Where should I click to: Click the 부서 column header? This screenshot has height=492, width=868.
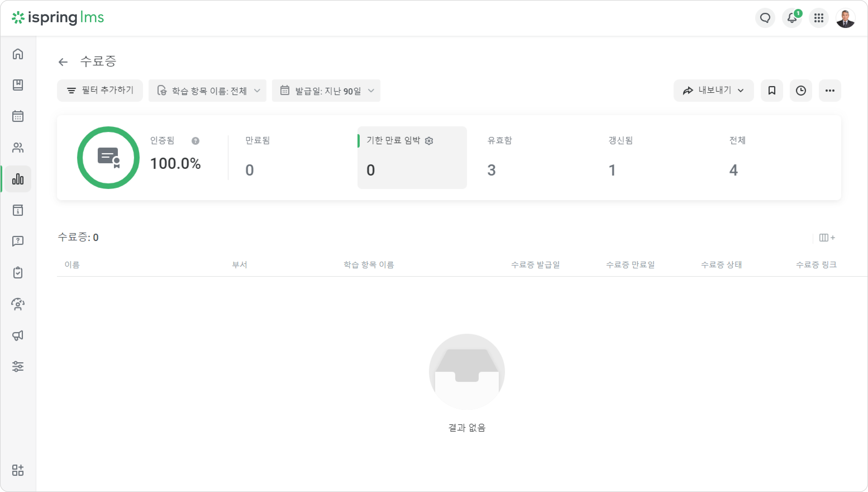(240, 265)
